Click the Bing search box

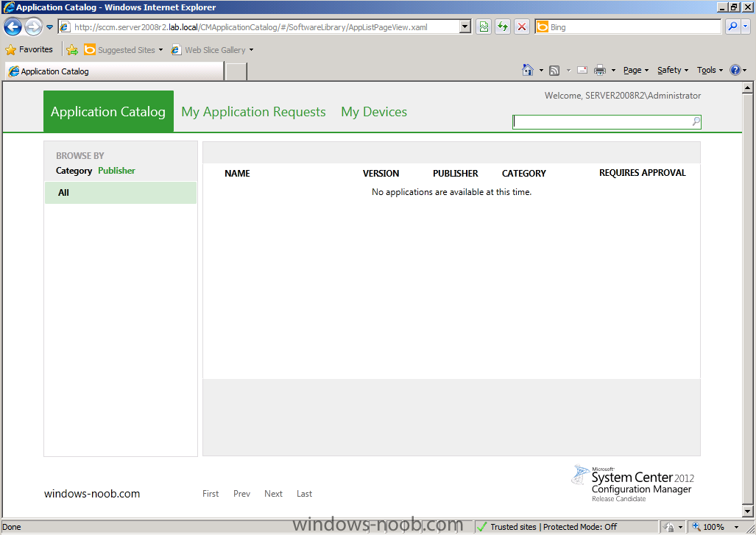point(628,27)
